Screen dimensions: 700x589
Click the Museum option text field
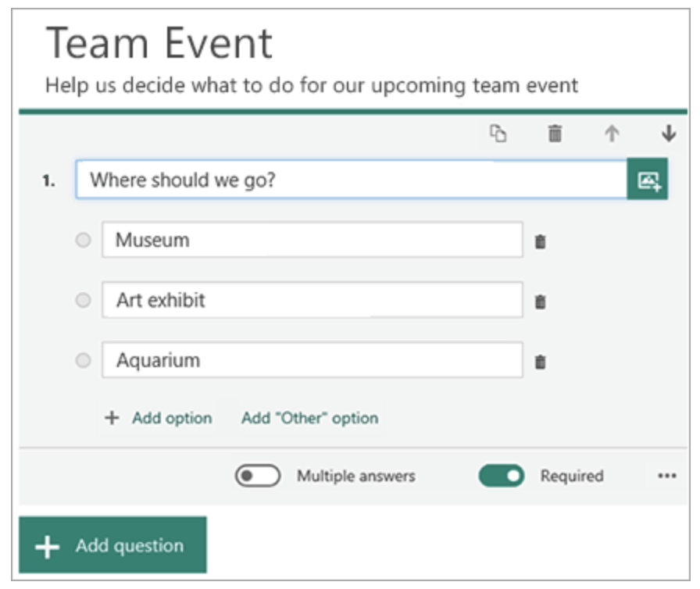click(x=312, y=241)
